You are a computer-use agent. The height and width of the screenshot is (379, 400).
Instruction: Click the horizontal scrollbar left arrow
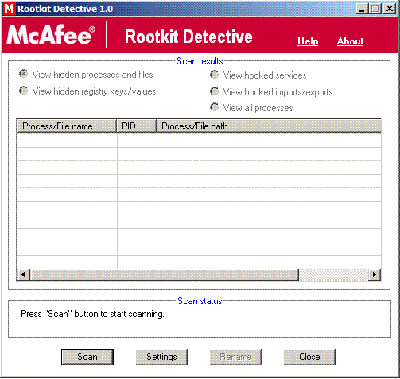coord(23,275)
